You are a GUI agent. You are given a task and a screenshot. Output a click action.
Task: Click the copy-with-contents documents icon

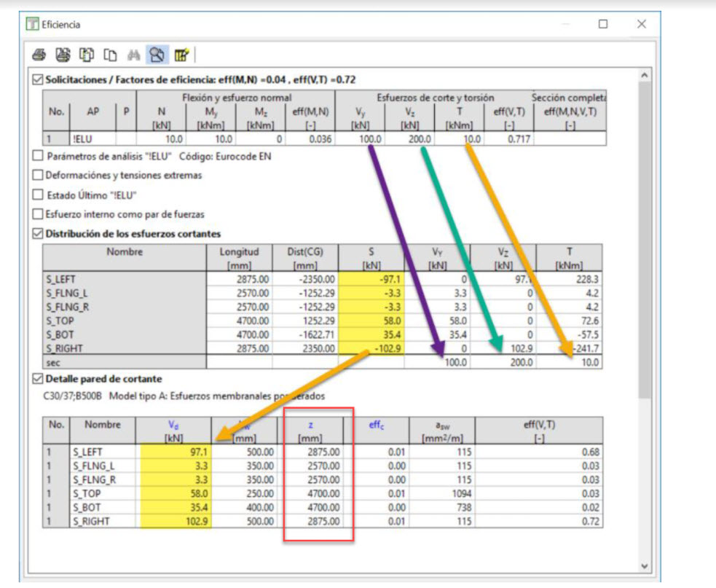[x=87, y=54]
